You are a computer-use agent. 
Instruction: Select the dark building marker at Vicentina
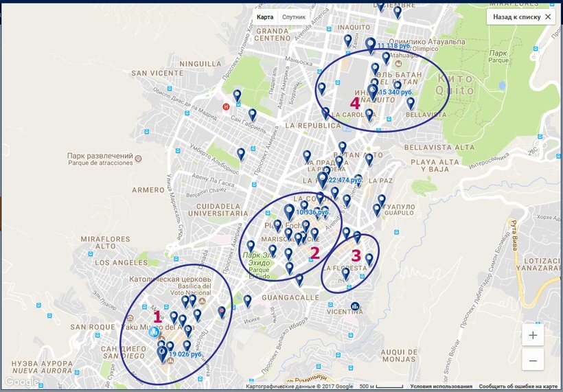355,306
